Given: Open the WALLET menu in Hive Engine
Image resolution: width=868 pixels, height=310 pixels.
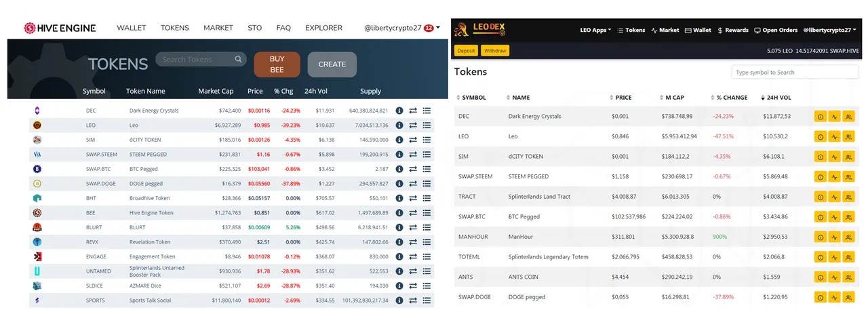Looking at the screenshot, I should pos(132,28).
